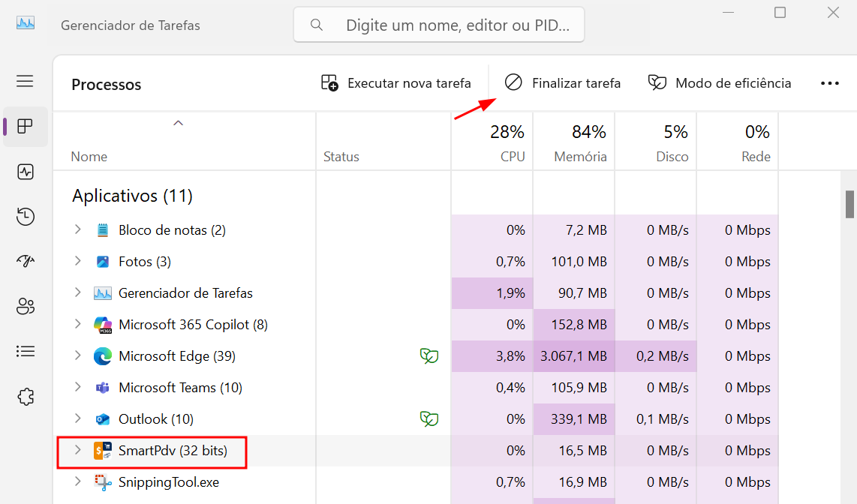This screenshot has height=504, width=857.
Task: Open the Services puzzle-piece sidebar icon
Action: click(x=26, y=397)
